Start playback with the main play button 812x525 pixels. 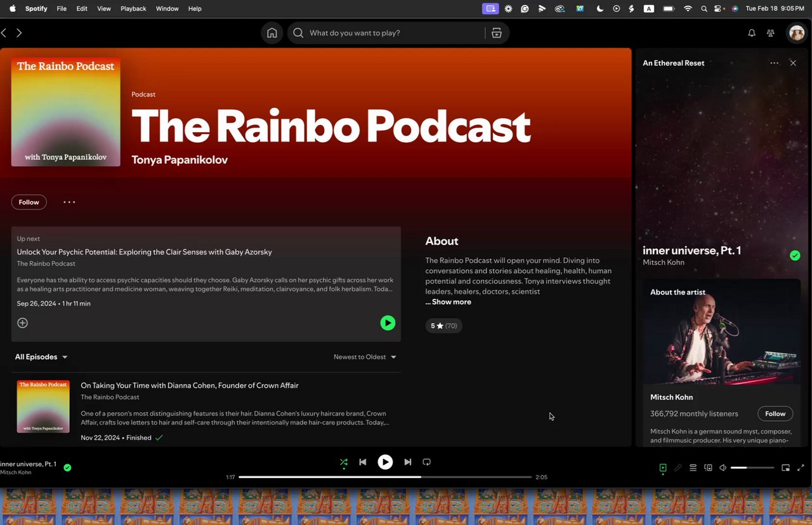tap(385, 462)
